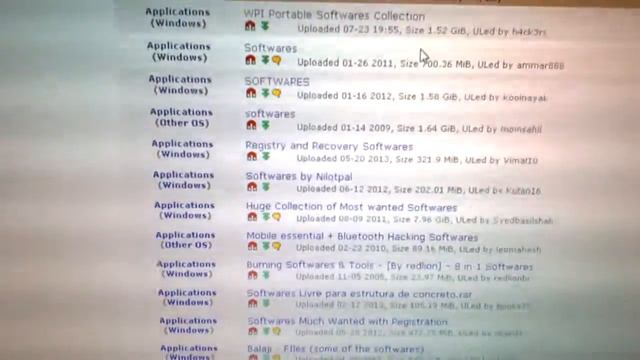The image size is (640, 360).
Task: Click download arrow for Burning Softwares & Tools
Action: [x=267, y=275]
